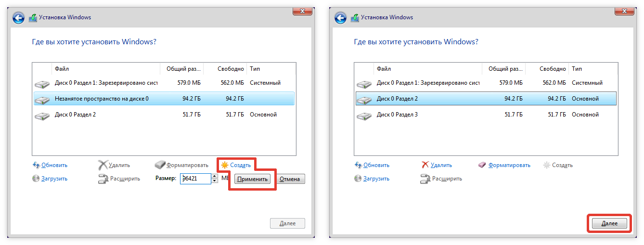Click disk icon of Раздел 3 row
Image resolution: width=644 pixels, height=245 pixels.
tap(364, 116)
